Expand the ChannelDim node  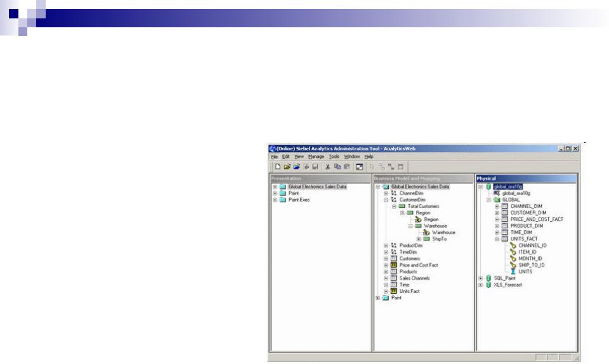(x=386, y=193)
